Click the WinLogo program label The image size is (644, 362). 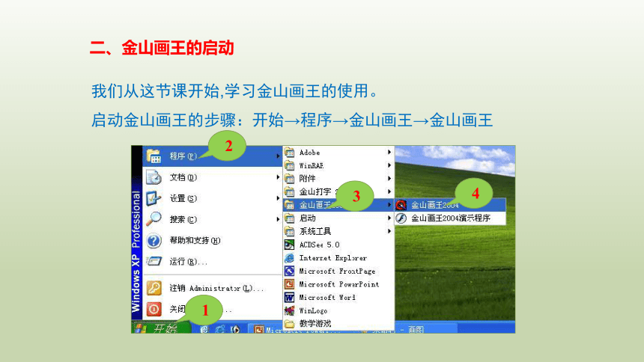pos(313,310)
